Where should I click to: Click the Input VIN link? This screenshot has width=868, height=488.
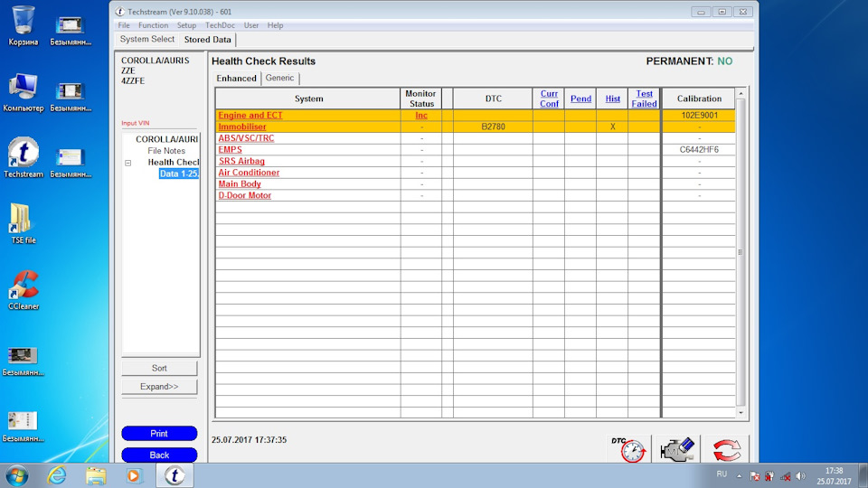135,123
